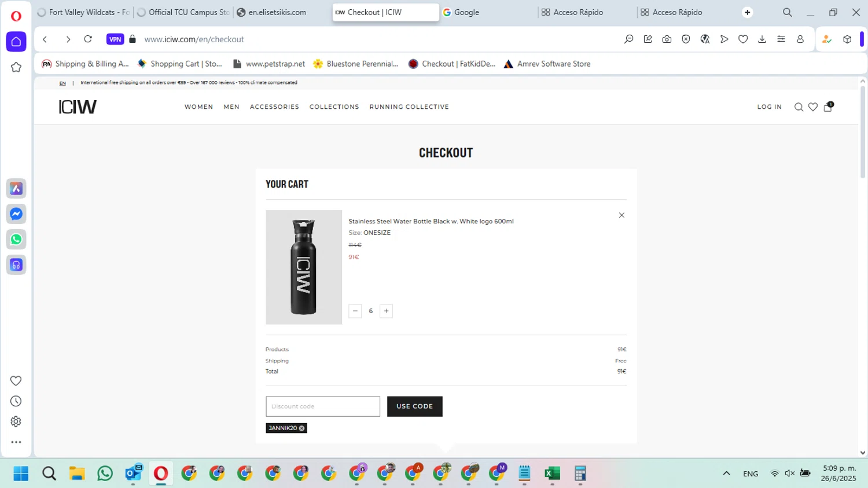Open Bluestone Perennial bookmark

point(355,64)
